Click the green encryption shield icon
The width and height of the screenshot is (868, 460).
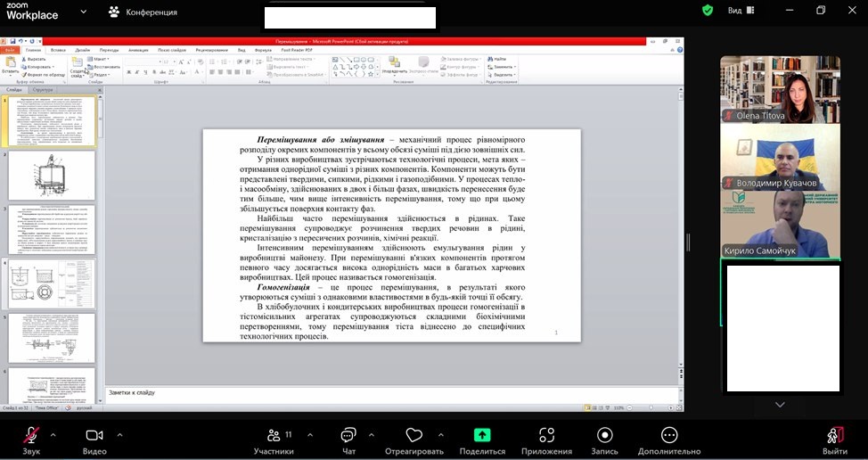(x=708, y=11)
